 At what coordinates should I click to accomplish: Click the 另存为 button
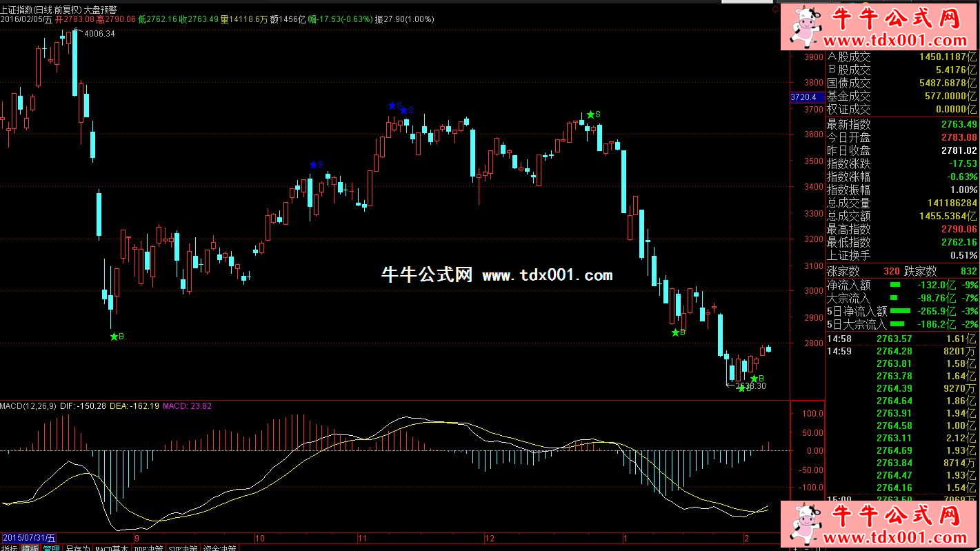tap(77, 548)
